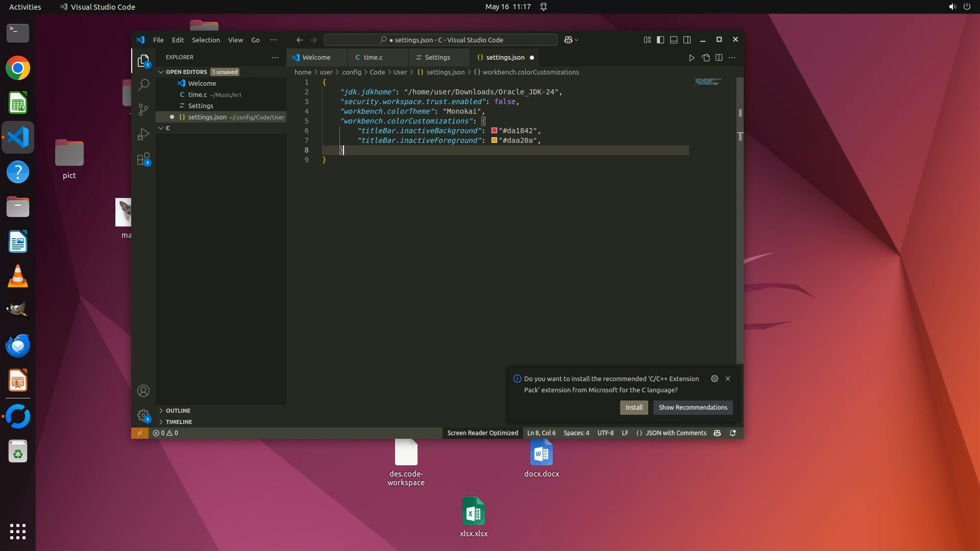Click Install in the extension notification
Screen dimensions: 980x551
pyautogui.click(x=634, y=408)
